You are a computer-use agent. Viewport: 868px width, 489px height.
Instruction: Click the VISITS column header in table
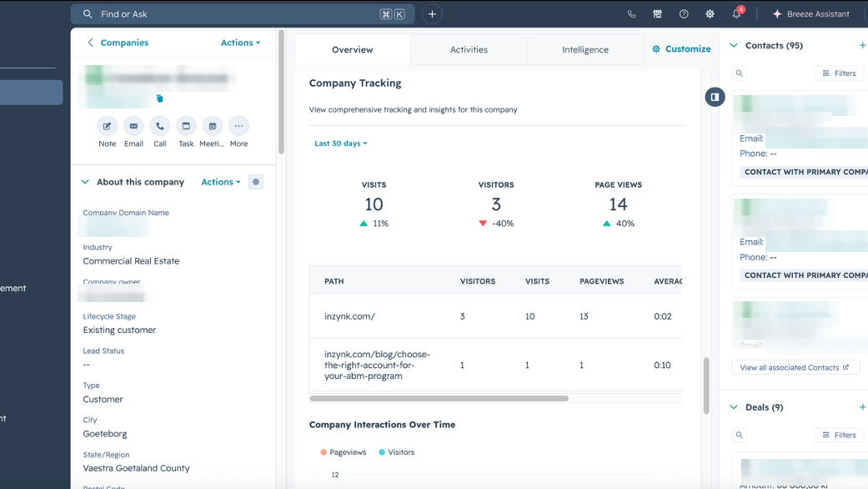537,281
